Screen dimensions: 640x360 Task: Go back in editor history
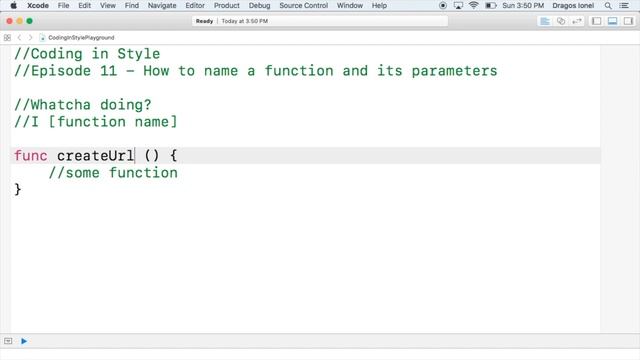point(19,38)
